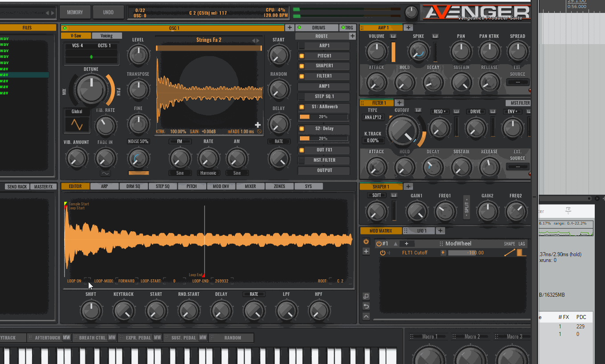Screen dimensions: 605x364
Task: Add a module next to AMP 1 tab
Action: [x=408, y=28]
